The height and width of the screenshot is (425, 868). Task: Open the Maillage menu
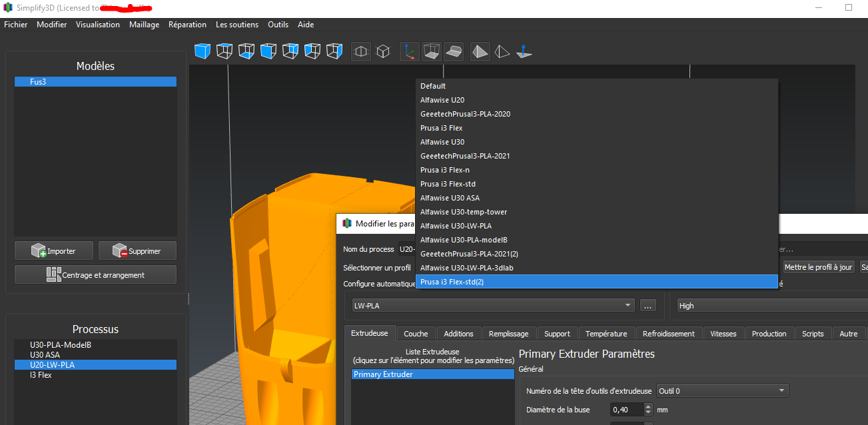click(145, 25)
